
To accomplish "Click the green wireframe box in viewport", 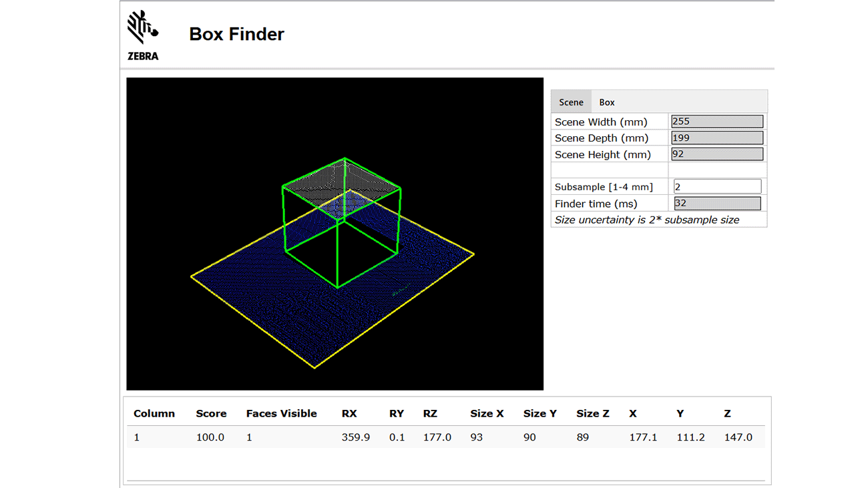I will point(342,224).
